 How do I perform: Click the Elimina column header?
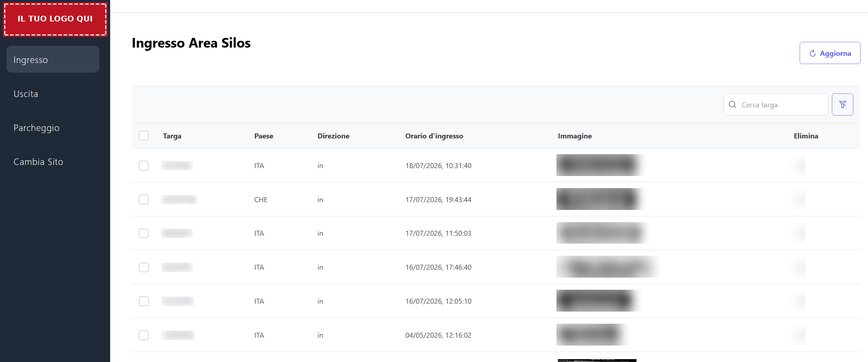tap(806, 136)
